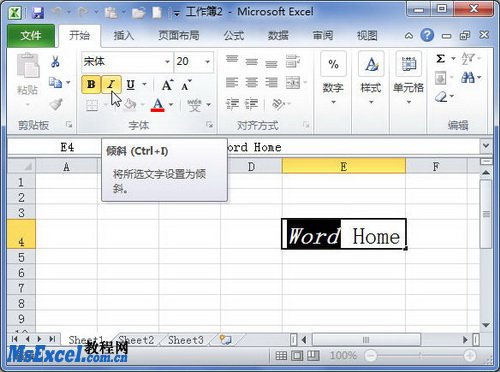Screen dimensions: 500x372
Task: Toggle Italic formatting button
Action: pos(111,84)
